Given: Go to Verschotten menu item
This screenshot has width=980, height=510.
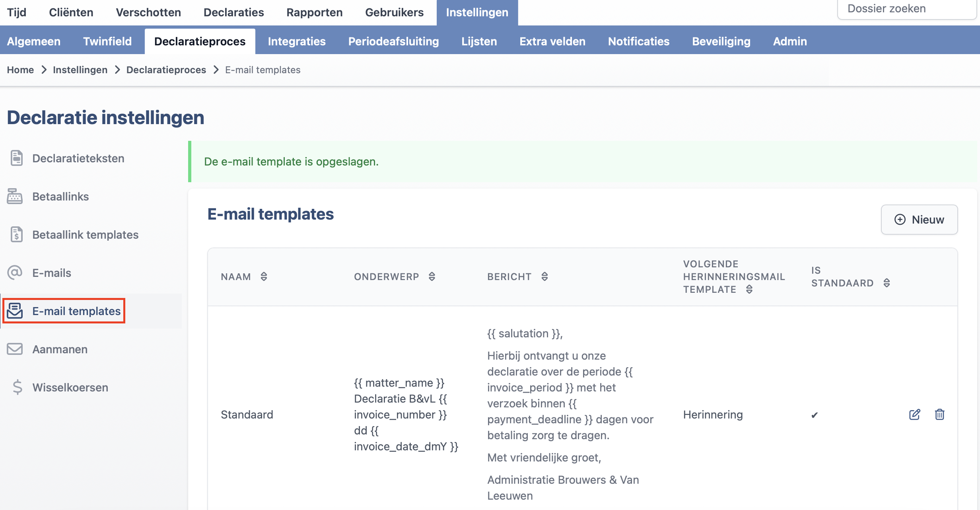Looking at the screenshot, I should coord(148,12).
